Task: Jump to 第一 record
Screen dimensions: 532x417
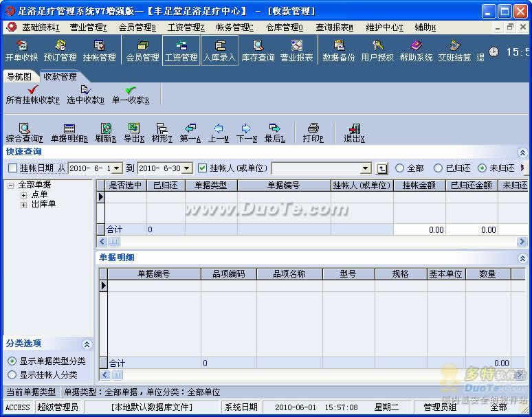Action: click(x=190, y=133)
